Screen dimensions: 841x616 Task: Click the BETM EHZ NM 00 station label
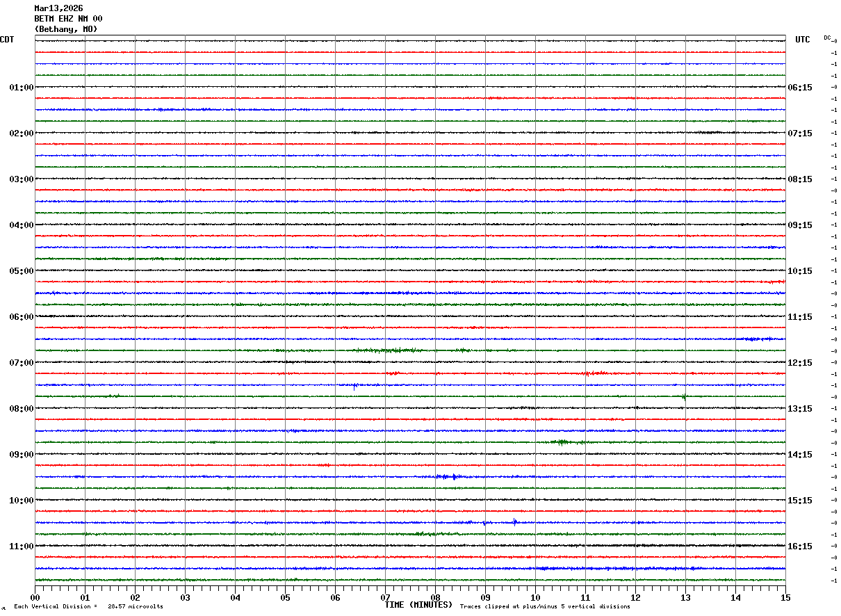68,19
